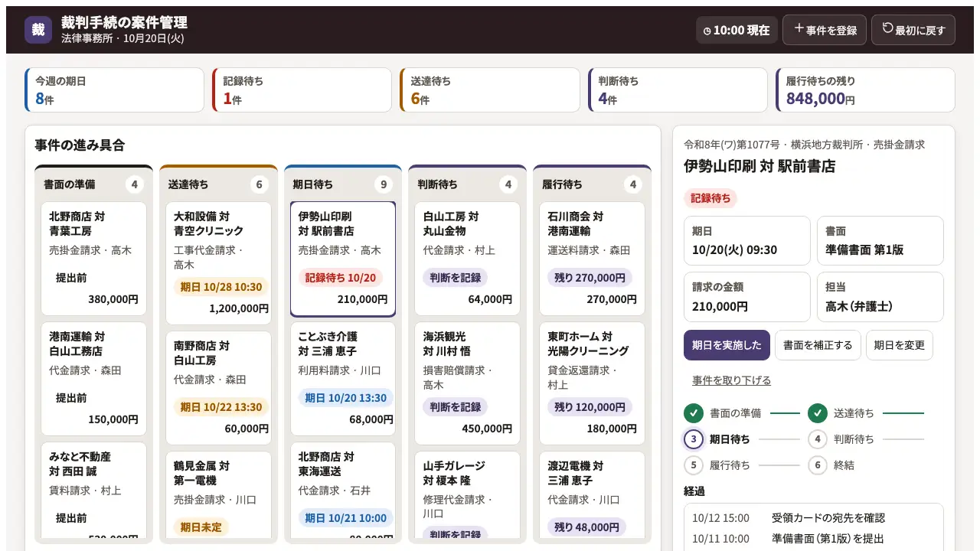Click the count badge 6 on 送達待ち column
Image resolution: width=980 pixels, height=551 pixels.
260,184
